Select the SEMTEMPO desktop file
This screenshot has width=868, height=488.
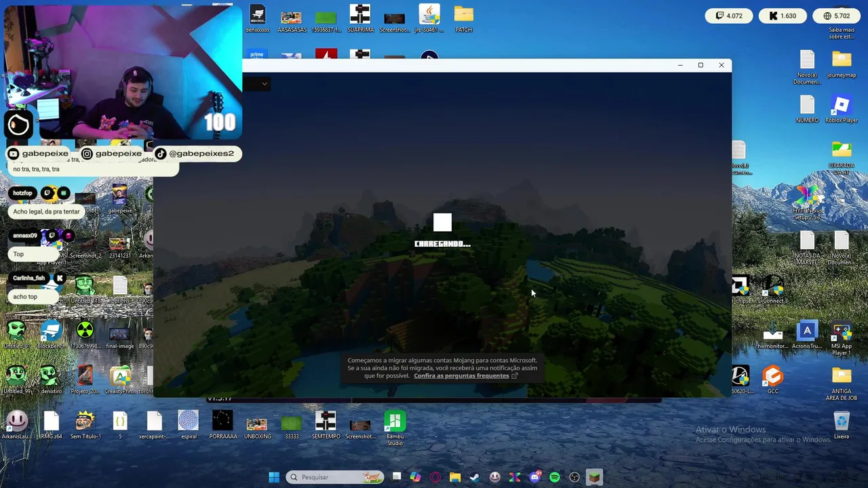click(x=326, y=425)
